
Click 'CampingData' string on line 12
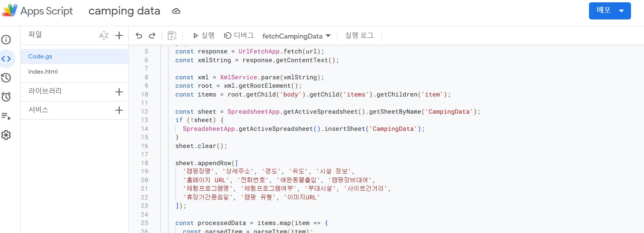tap(449, 112)
